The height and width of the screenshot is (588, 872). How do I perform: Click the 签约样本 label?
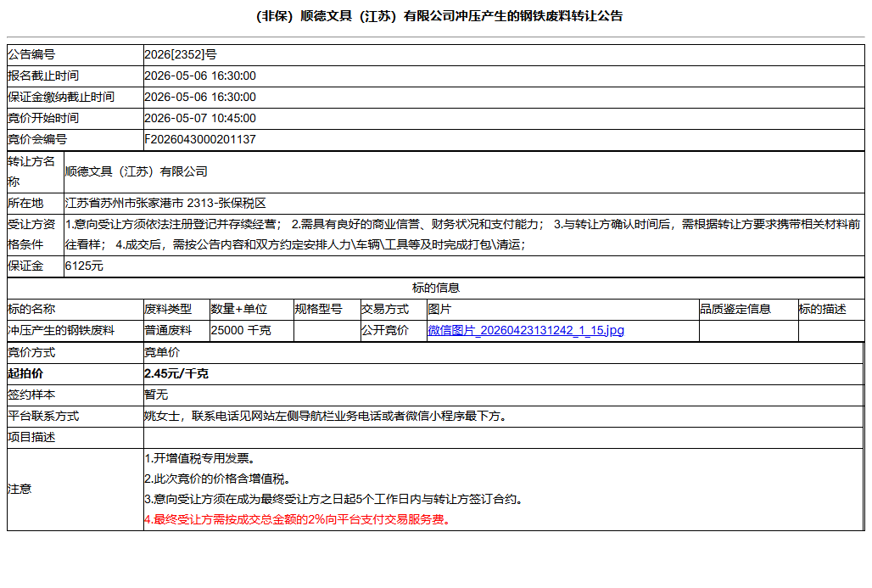[31, 395]
